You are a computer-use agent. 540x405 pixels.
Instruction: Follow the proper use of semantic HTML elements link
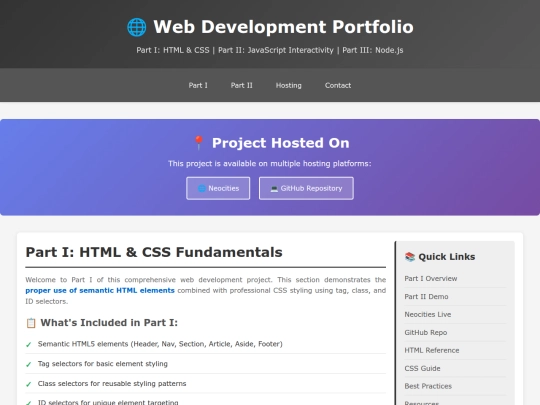[x=100, y=290]
